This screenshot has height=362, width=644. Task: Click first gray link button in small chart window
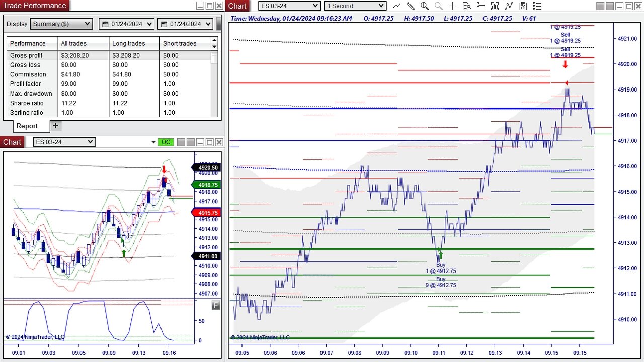click(181, 142)
